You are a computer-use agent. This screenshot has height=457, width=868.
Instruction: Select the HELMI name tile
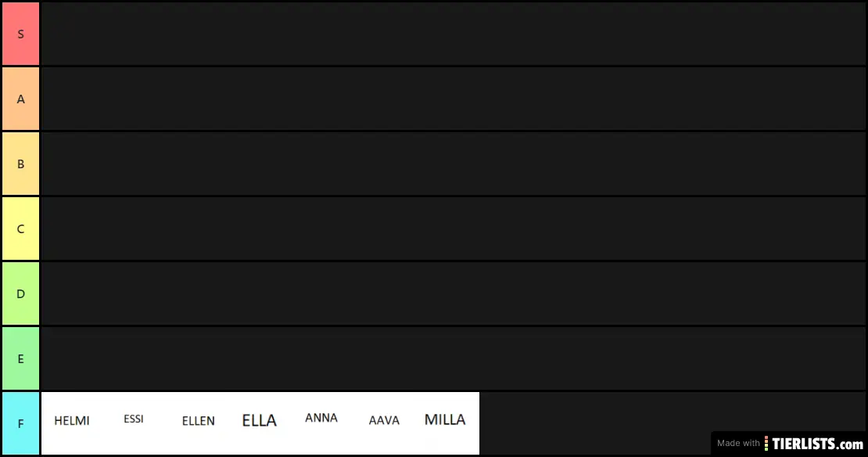pos(73,423)
